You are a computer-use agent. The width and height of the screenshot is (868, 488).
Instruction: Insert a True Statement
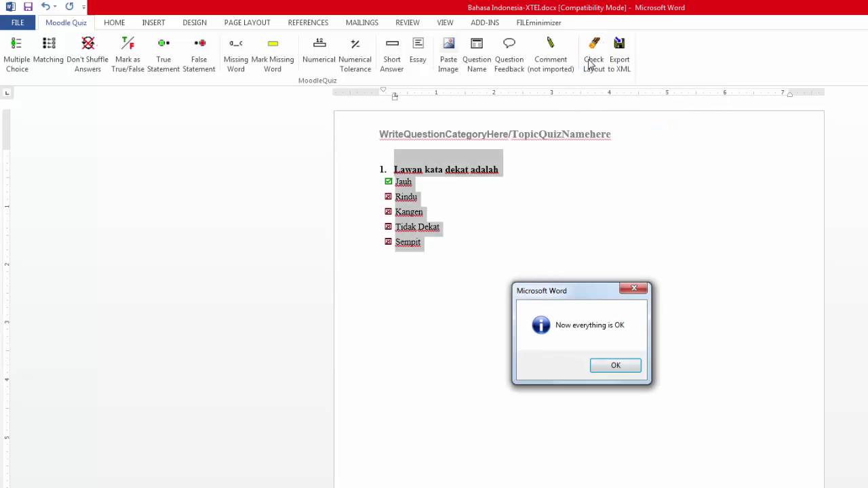pyautogui.click(x=163, y=54)
